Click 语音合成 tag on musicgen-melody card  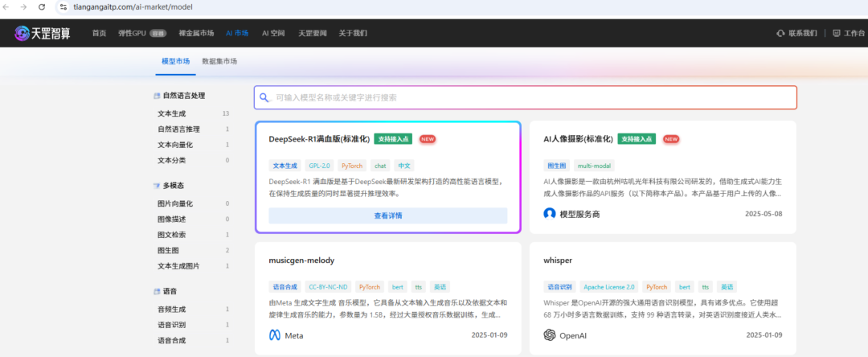pyautogui.click(x=285, y=287)
